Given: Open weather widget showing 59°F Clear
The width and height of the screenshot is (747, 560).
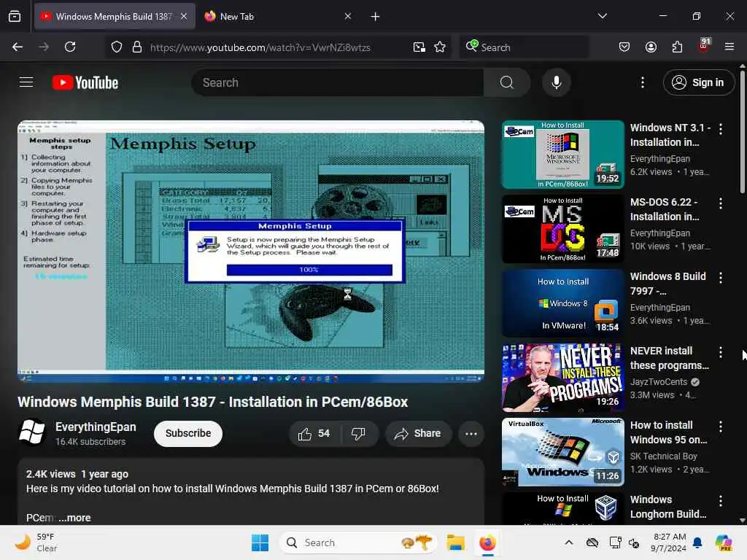Looking at the screenshot, I should 36,542.
